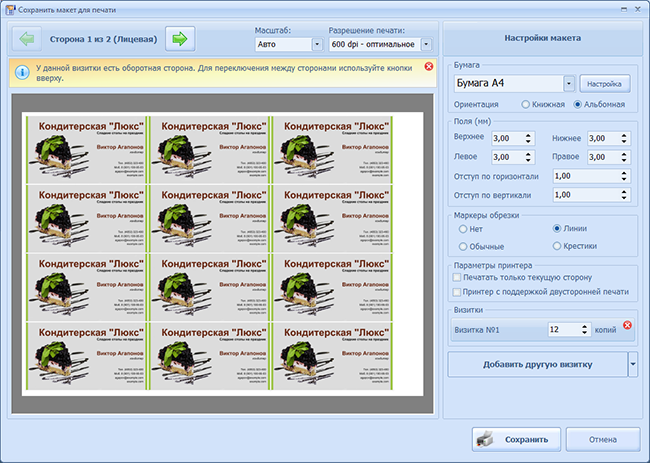Adjust Отступ по вертикали stepper arrows
This screenshot has height=463, width=650.
624,195
